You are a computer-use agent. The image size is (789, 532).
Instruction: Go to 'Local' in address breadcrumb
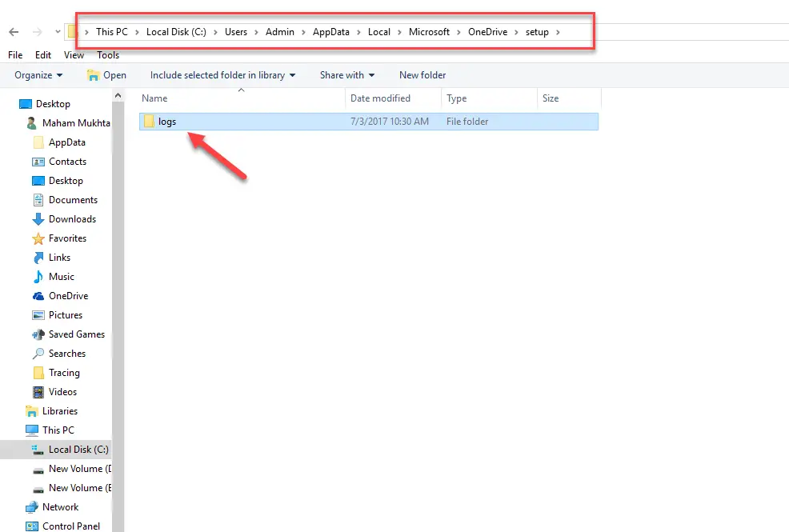(x=379, y=32)
